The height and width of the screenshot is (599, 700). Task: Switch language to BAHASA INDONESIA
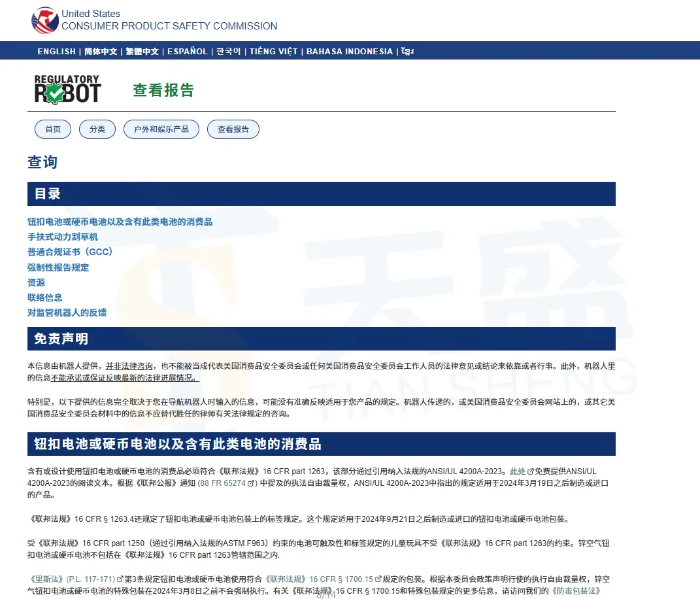tap(350, 52)
